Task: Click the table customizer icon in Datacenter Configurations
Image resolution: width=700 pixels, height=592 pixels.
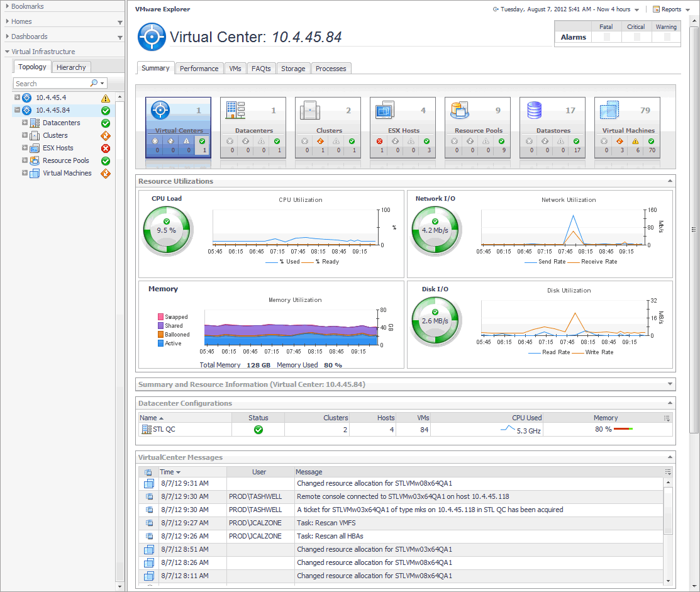Action: (x=667, y=418)
